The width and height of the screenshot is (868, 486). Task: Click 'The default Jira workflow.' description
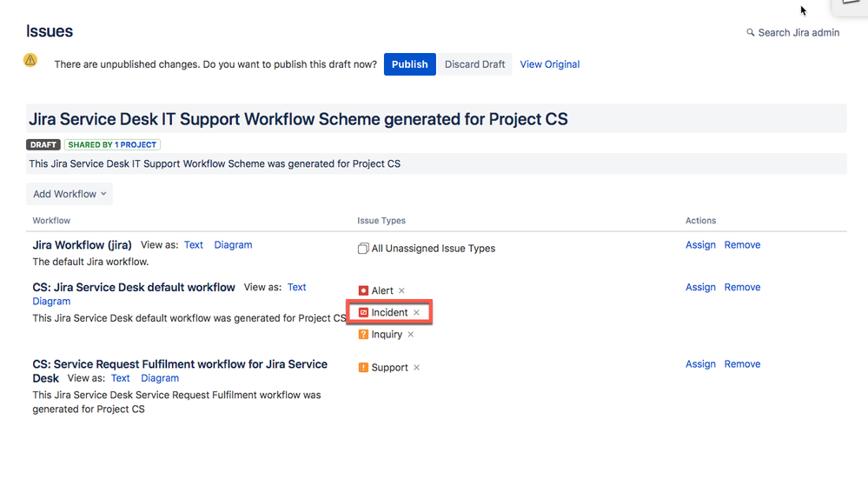(90, 262)
